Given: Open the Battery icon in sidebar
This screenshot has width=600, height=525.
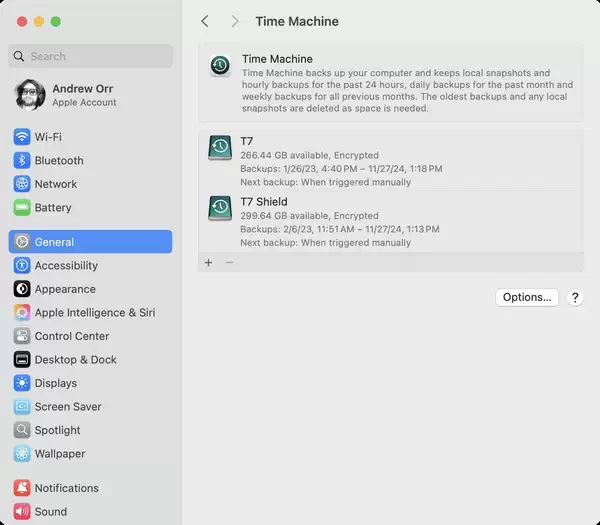Looking at the screenshot, I should tap(22, 207).
